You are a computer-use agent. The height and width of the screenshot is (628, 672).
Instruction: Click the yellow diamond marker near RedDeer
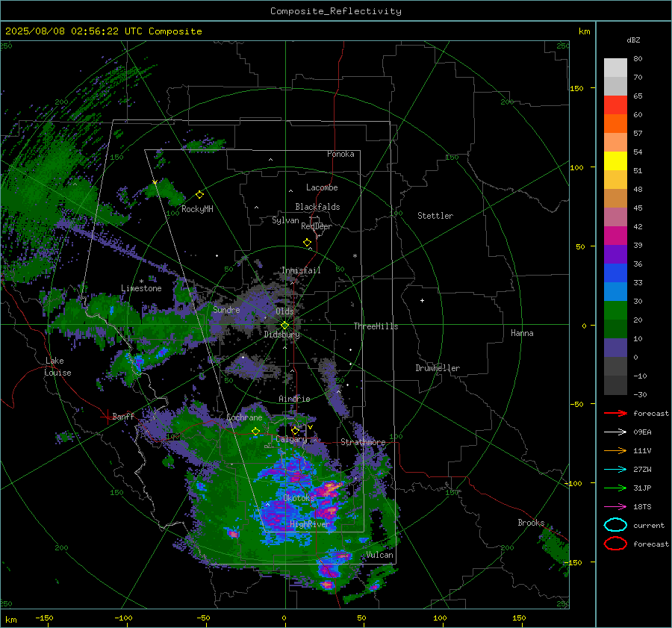click(x=307, y=243)
